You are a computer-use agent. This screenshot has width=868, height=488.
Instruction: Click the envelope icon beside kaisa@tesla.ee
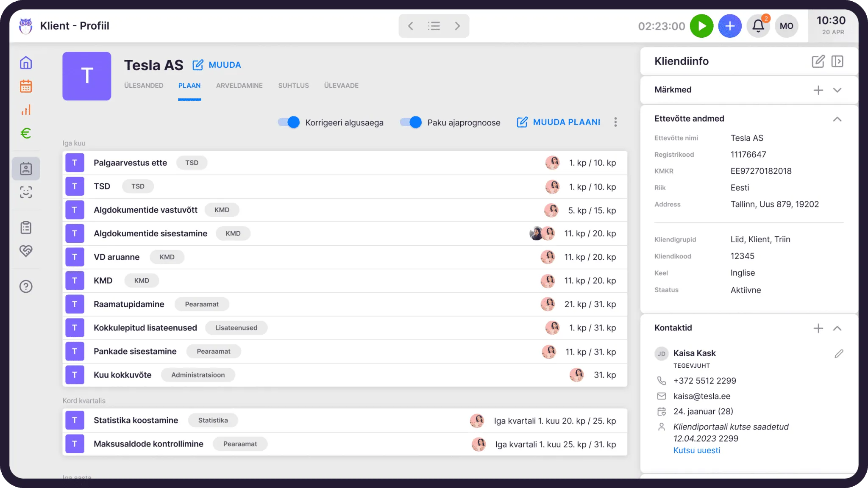pyautogui.click(x=661, y=396)
